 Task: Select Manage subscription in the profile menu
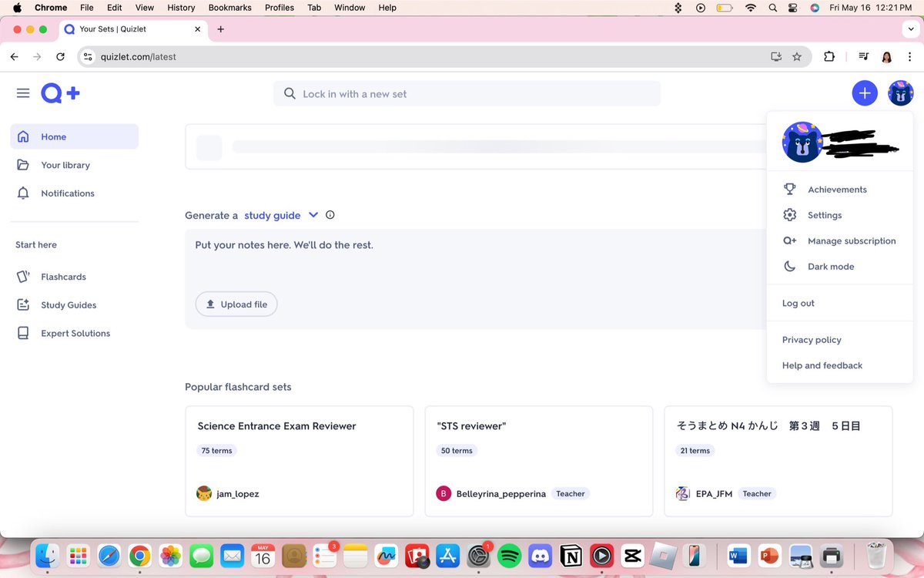tap(839, 241)
